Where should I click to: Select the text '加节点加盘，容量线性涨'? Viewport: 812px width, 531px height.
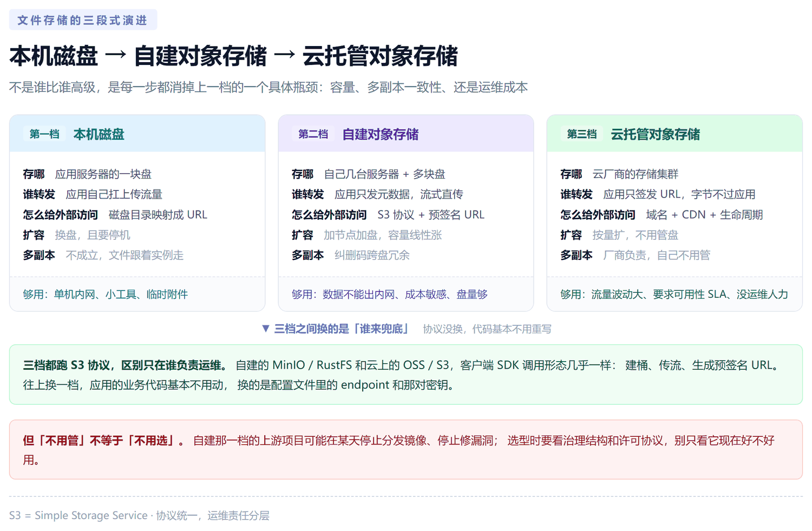(x=383, y=235)
